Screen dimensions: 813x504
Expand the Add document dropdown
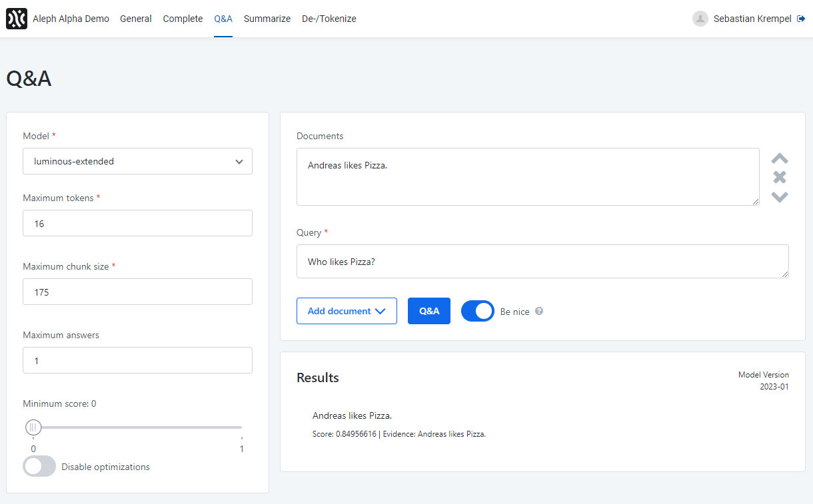[x=347, y=311]
